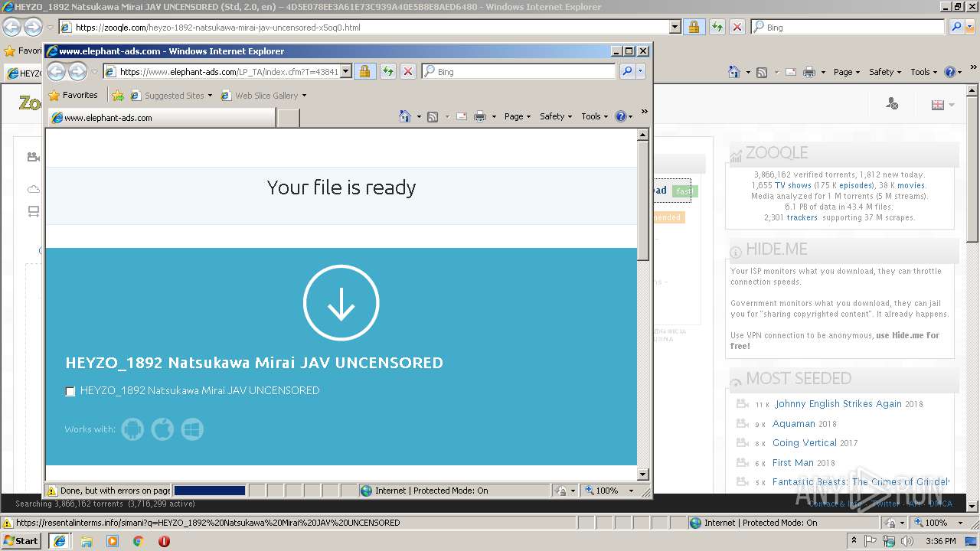
Task: Open Web Slice Gallery in popup
Action: (263, 96)
